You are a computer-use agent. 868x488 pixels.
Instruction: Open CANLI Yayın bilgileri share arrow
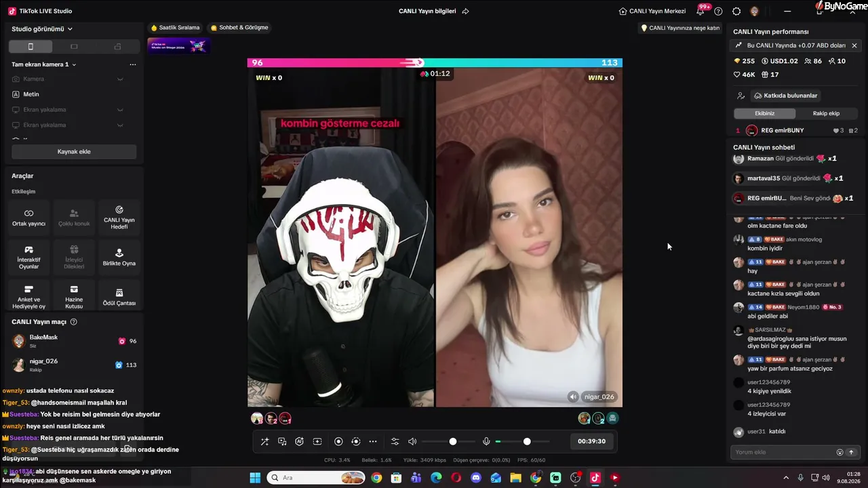pos(465,12)
